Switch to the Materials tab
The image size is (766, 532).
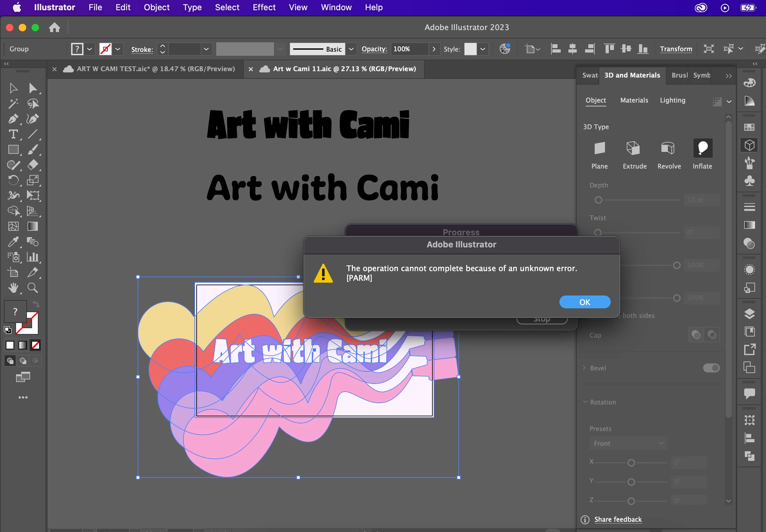[x=634, y=100]
